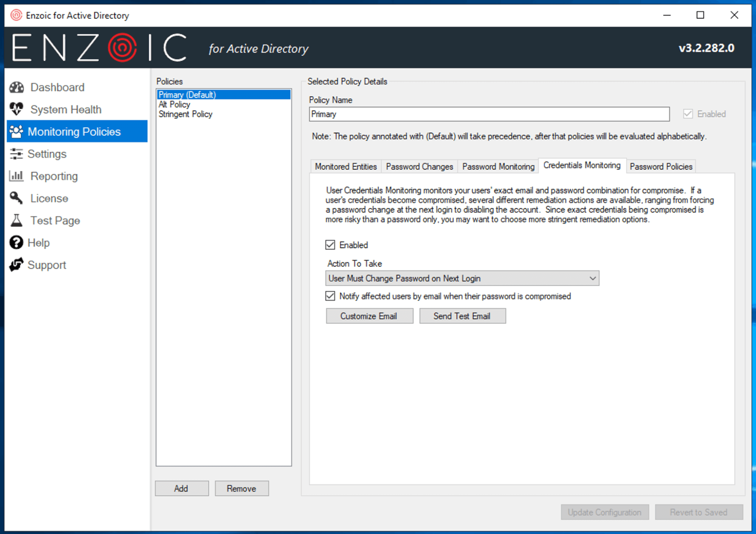Select the Credentials Monitoring tab

[x=582, y=165]
